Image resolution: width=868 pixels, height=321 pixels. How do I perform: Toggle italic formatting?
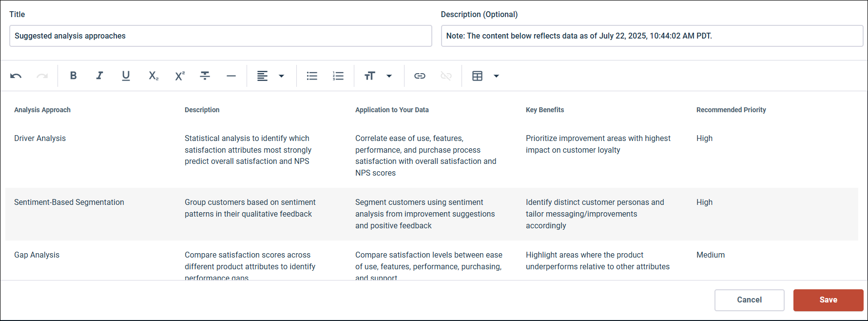tap(99, 76)
